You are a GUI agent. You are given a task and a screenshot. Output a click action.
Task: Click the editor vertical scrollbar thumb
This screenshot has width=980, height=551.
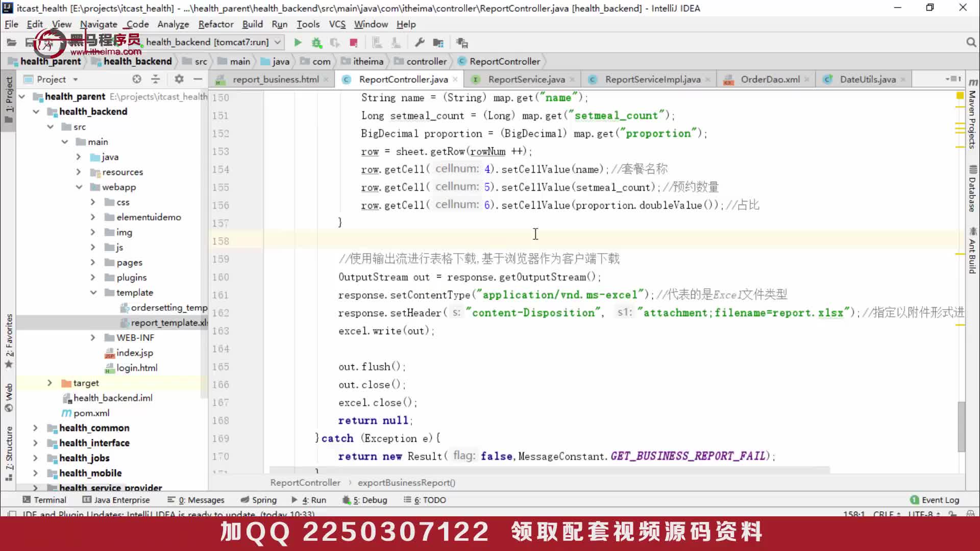961,427
